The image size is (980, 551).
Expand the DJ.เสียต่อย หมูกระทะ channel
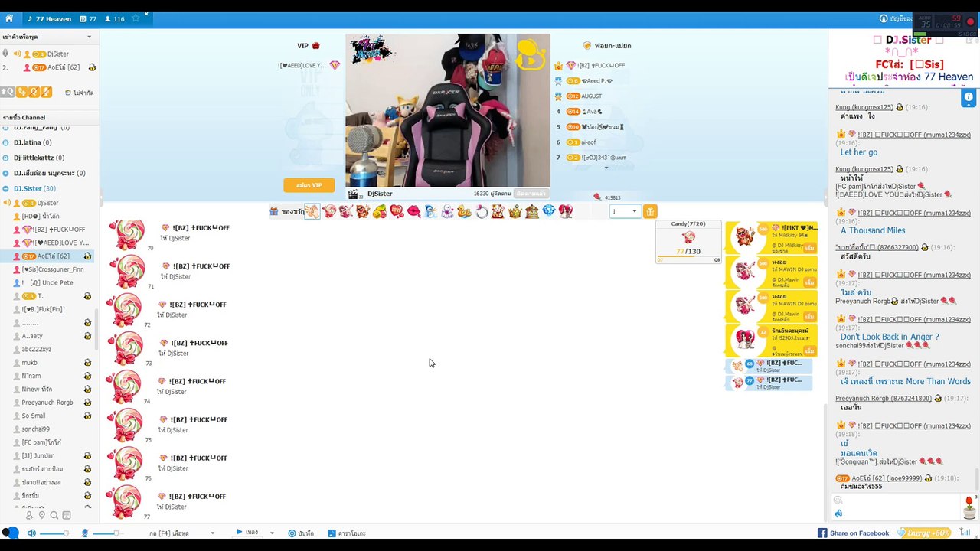(6, 173)
